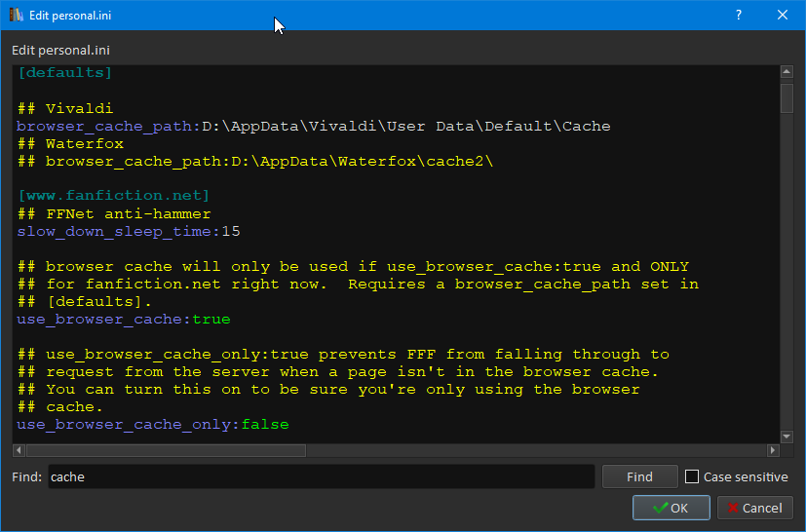The height and width of the screenshot is (532, 806).
Task: Place cursor on the [defaults] section line
Action: (65, 73)
